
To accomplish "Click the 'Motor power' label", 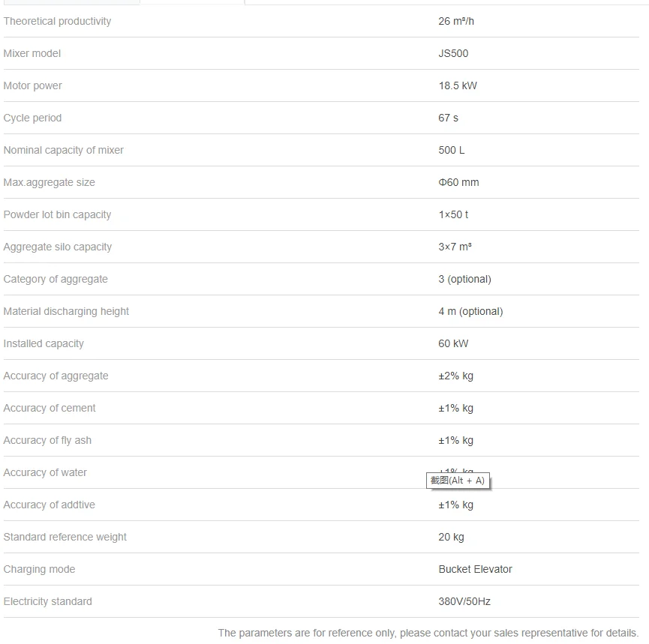I will coord(33,85).
